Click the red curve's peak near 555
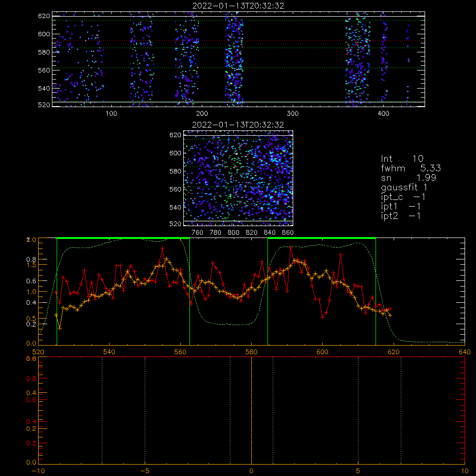Screen dimensions: 476x476 pos(163,248)
